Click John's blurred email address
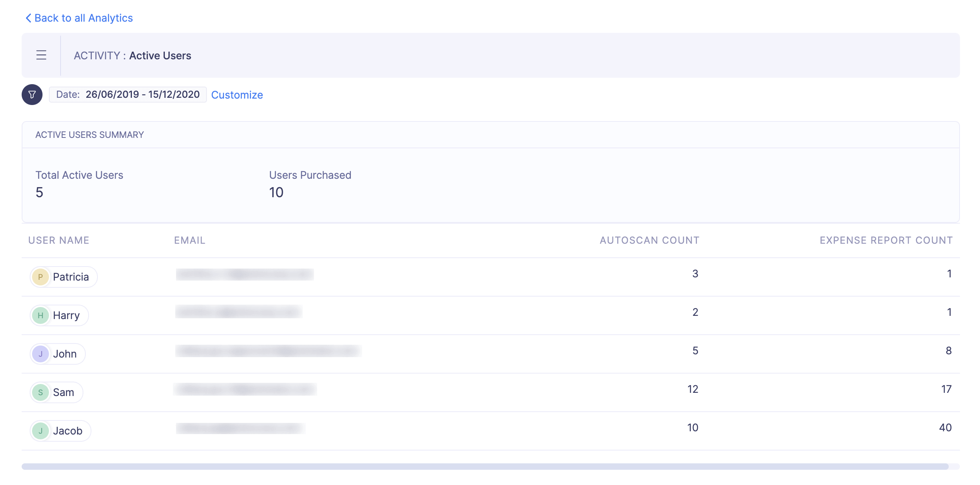Screen dimensions: 980x485 (x=268, y=351)
